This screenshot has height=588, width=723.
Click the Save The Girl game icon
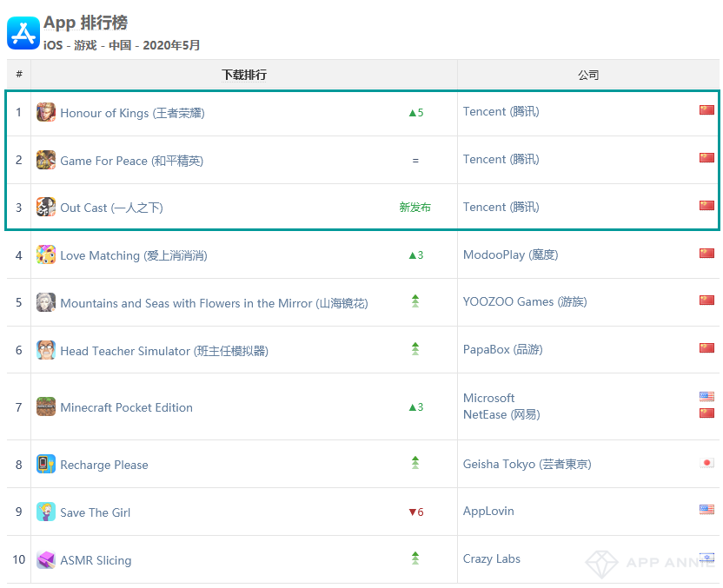pos(46,512)
